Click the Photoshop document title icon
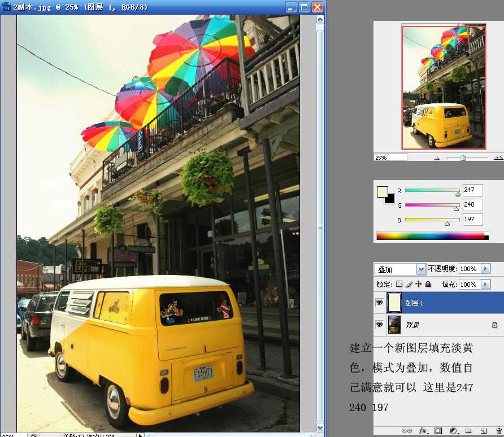 (x=7, y=7)
